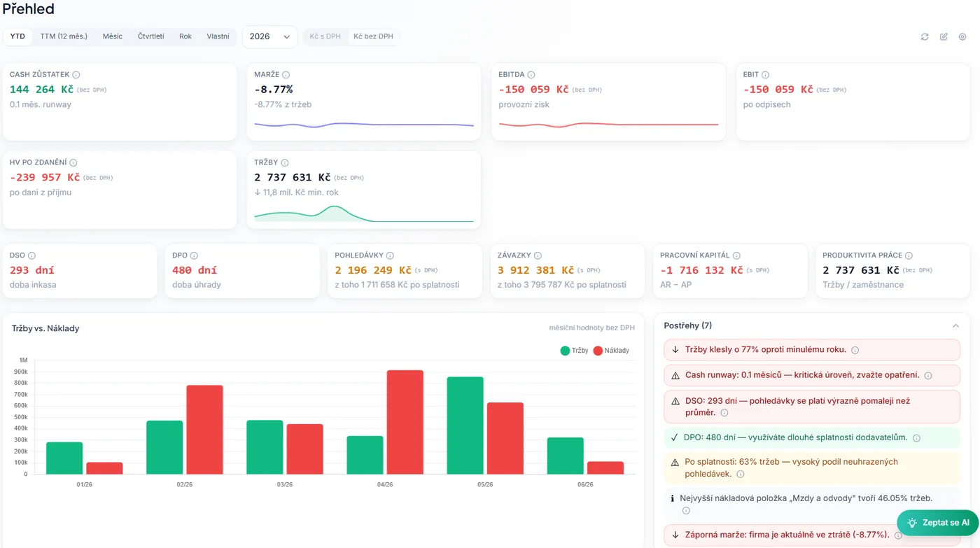Open info on Cash runway insight

(928, 376)
